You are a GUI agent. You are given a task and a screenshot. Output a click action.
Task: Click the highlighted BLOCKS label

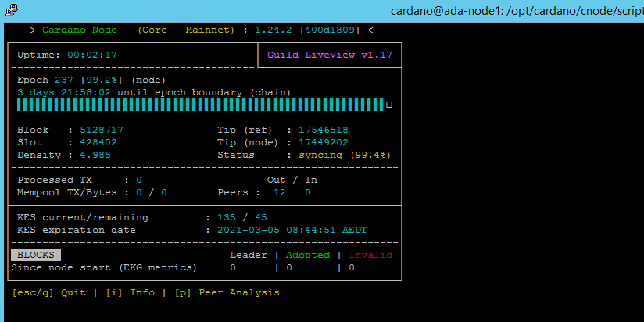[x=36, y=255]
